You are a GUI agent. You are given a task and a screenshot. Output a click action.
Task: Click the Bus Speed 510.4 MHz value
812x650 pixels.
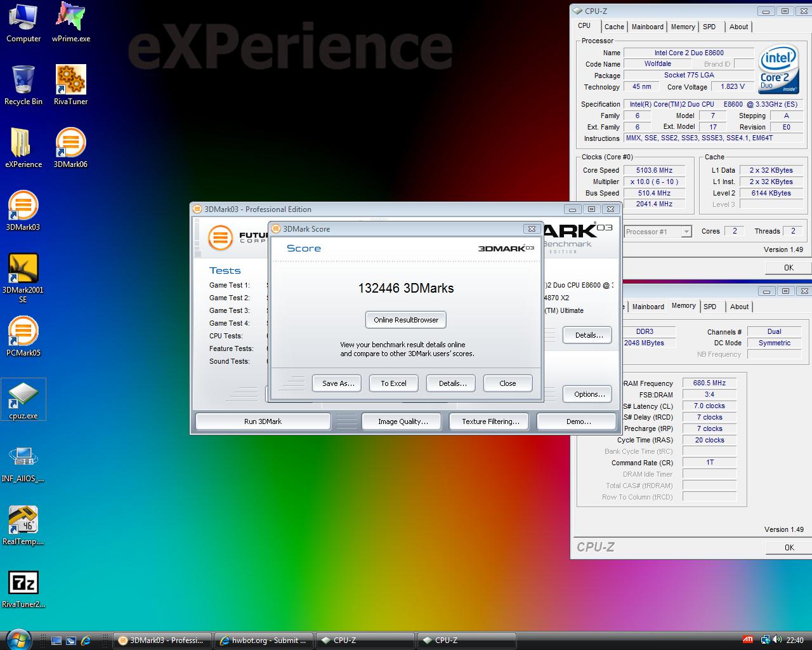tap(654, 193)
